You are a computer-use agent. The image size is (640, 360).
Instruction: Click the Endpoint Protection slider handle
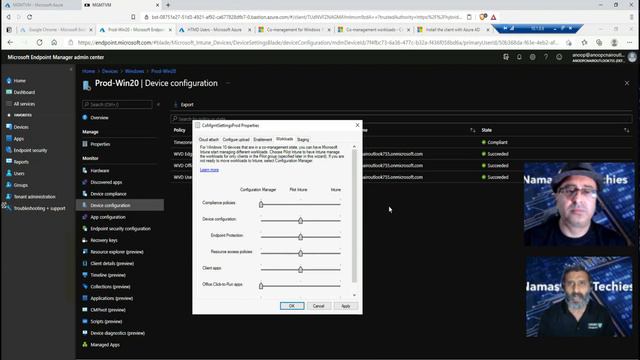pos(300,237)
